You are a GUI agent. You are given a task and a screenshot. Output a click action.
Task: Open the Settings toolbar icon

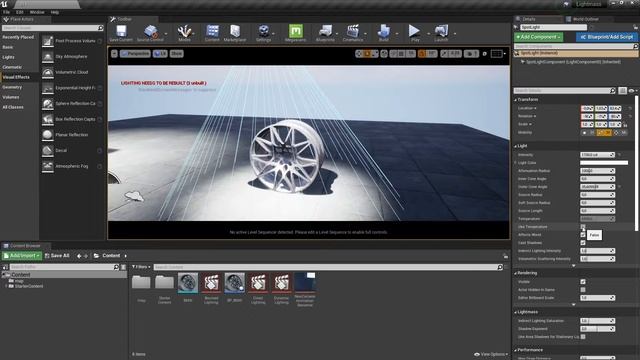(263, 32)
